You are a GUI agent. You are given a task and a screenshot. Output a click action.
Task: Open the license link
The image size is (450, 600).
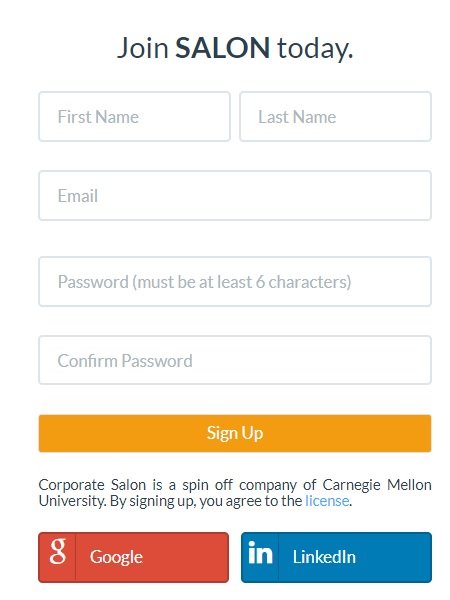[x=327, y=501]
